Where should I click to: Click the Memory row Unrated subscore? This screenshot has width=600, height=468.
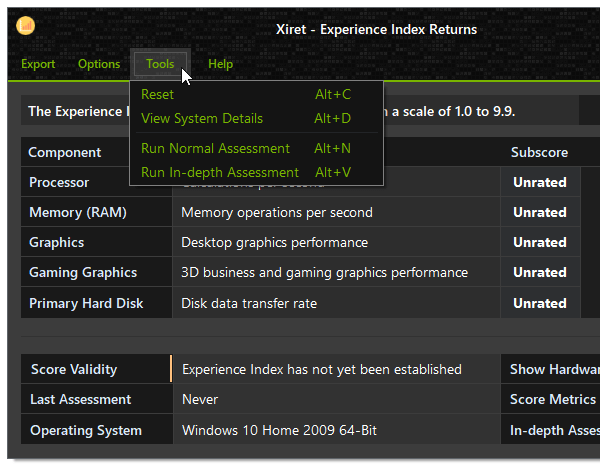[x=540, y=212]
